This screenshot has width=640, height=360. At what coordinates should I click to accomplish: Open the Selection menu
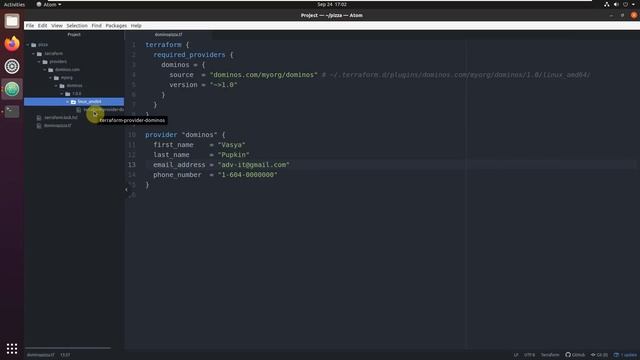coord(77,25)
